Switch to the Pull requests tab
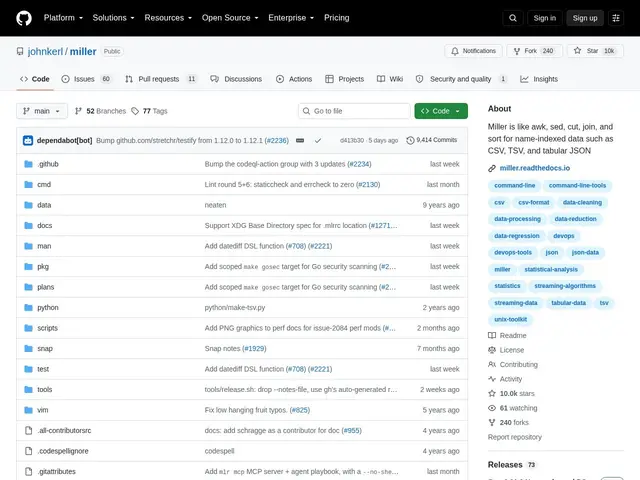Image resolution: width=640 pixels, height=480 pixels. pyautogui.click(x=161, y=79)
